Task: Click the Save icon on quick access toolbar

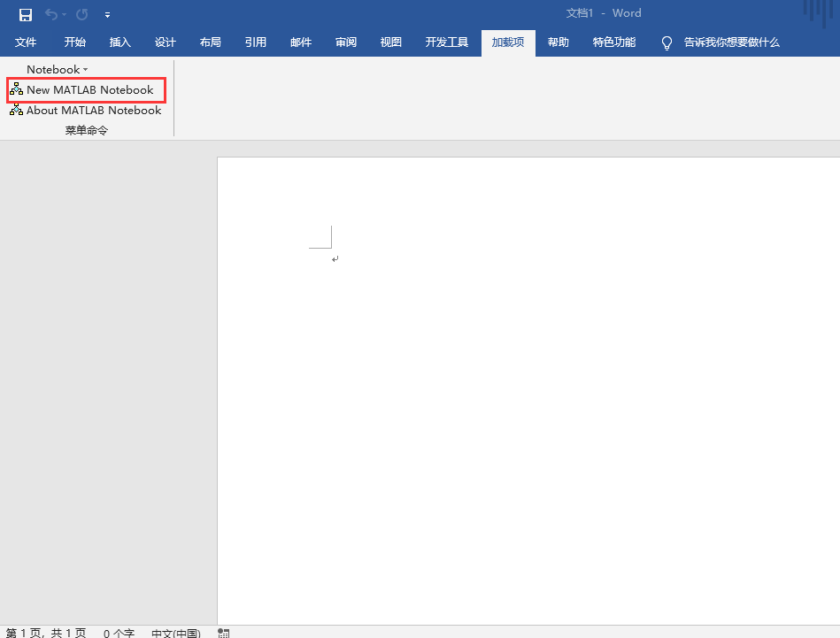Action: (x=26, y=14)
